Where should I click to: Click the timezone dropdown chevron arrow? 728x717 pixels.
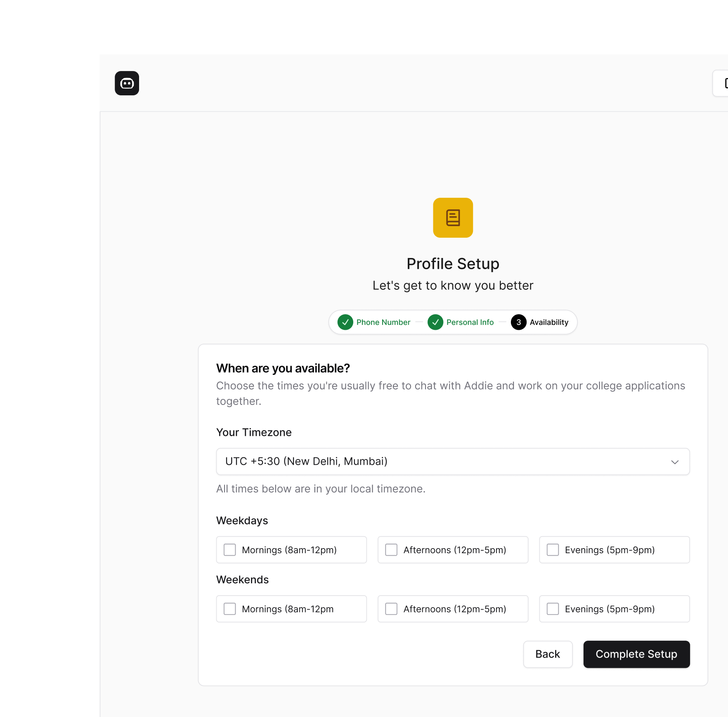click(x=675, y=462)
